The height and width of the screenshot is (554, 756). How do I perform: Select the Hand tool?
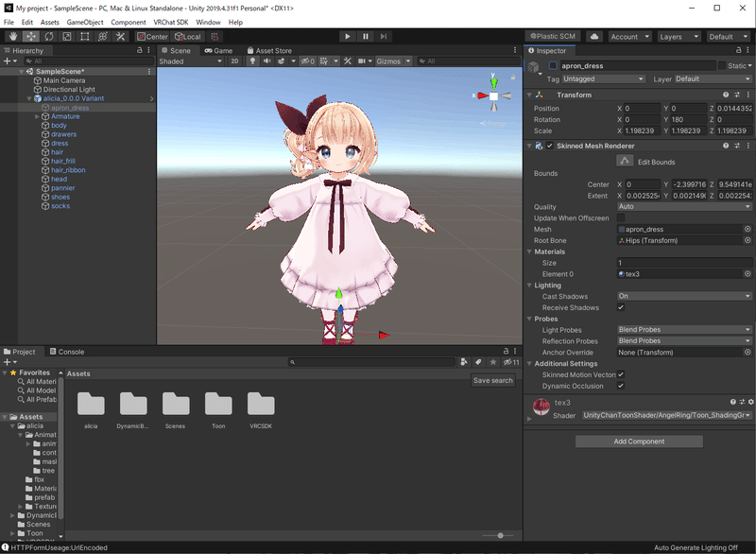click(13, 37)
